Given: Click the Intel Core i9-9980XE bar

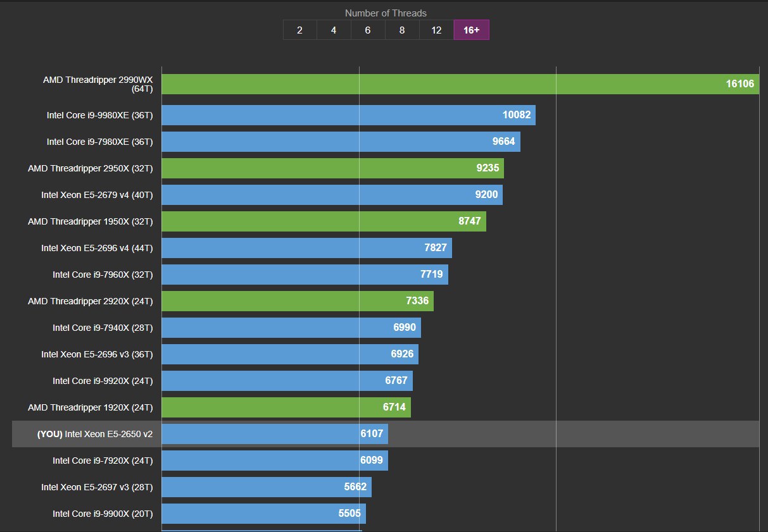Looking at the screenshot, I should click(x=349, y=115).
